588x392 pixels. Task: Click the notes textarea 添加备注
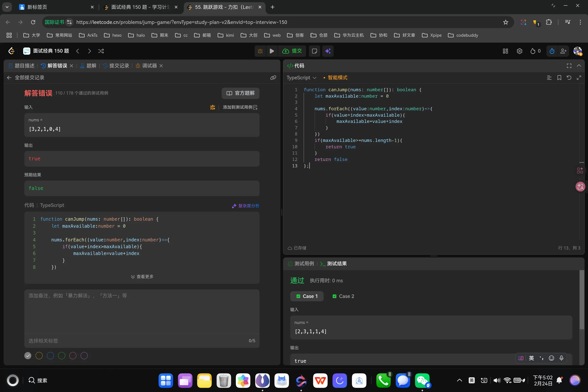142,311
